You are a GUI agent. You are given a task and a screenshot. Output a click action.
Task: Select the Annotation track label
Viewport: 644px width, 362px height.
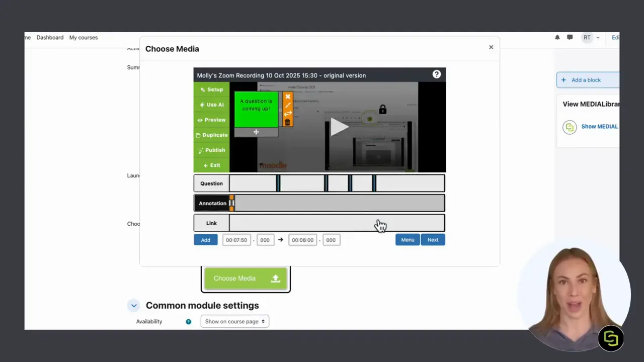tap(212, 203)
